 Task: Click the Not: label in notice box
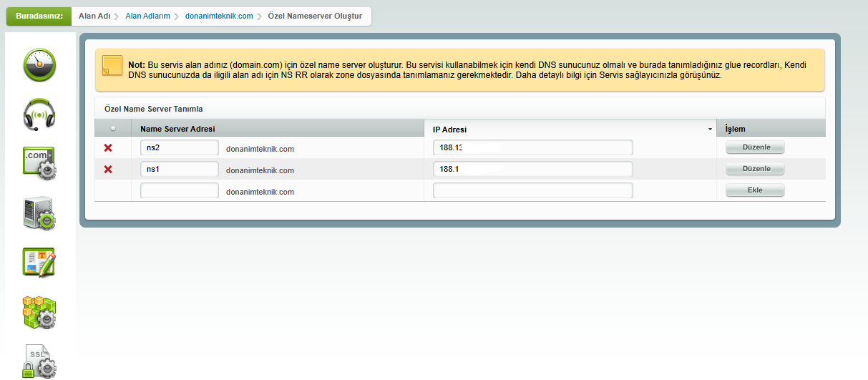(x=137, y=64)
